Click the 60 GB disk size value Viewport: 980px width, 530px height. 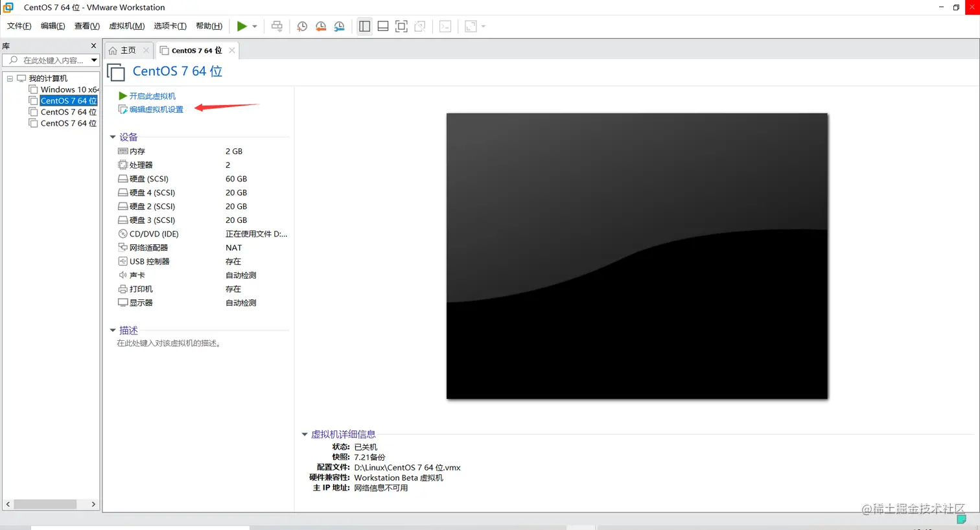tap(236, 179)
